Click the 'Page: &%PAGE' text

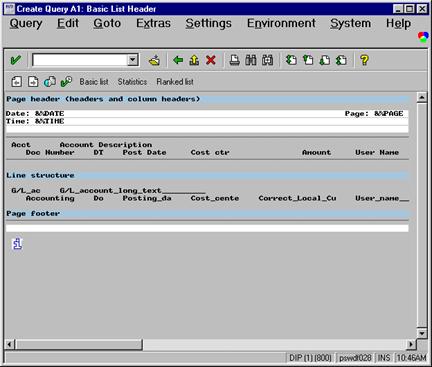pyautogui.click(x=374, y=114)
